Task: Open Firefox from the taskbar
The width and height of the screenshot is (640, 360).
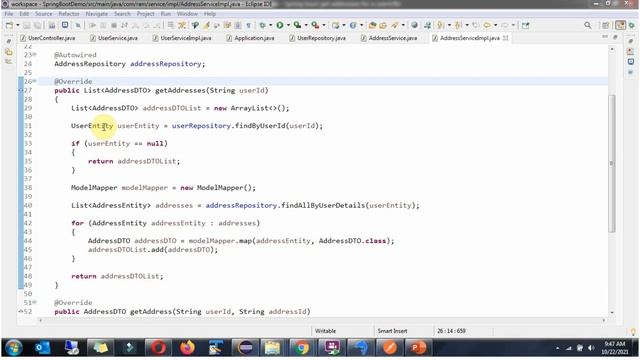Action: [x=187, y=348]
